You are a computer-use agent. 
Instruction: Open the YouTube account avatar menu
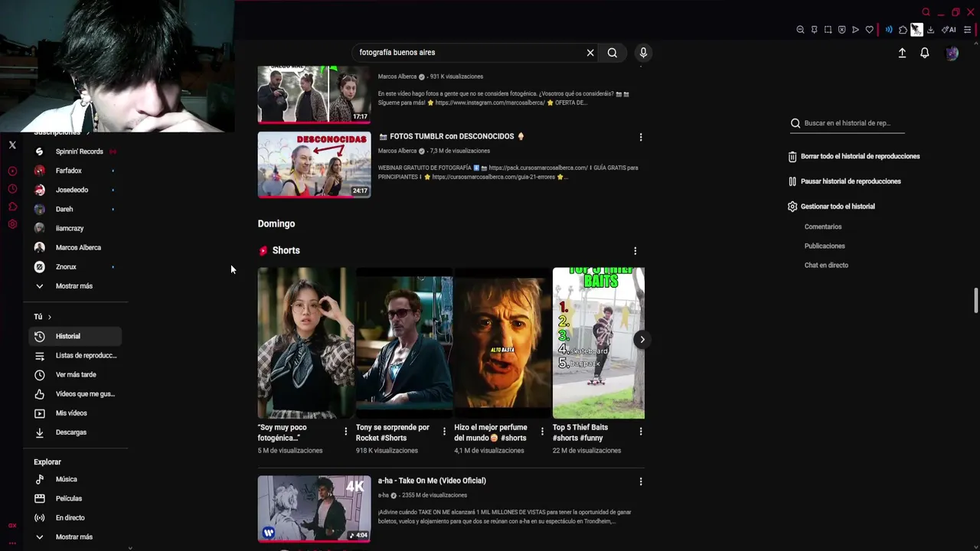point(952,53)
